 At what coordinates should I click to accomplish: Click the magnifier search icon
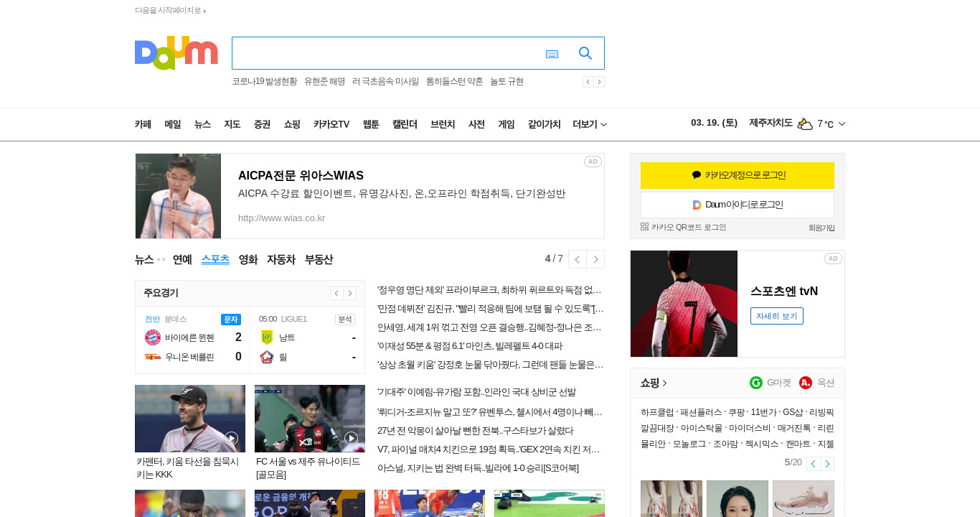585,53
